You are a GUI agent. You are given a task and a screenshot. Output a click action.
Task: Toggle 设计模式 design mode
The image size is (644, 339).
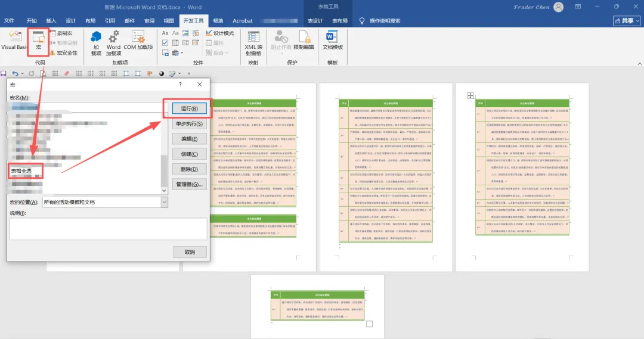coord(219,33)
